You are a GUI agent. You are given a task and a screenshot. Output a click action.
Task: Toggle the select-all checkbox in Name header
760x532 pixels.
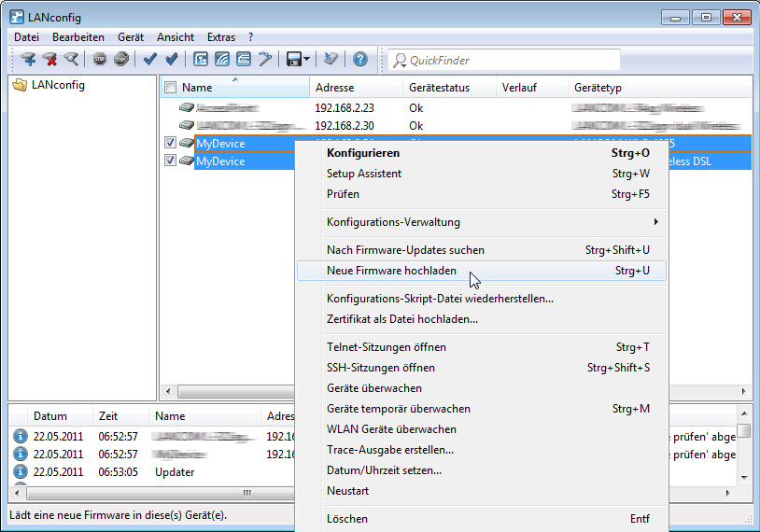pyautogui.click(x=170, y=88)
